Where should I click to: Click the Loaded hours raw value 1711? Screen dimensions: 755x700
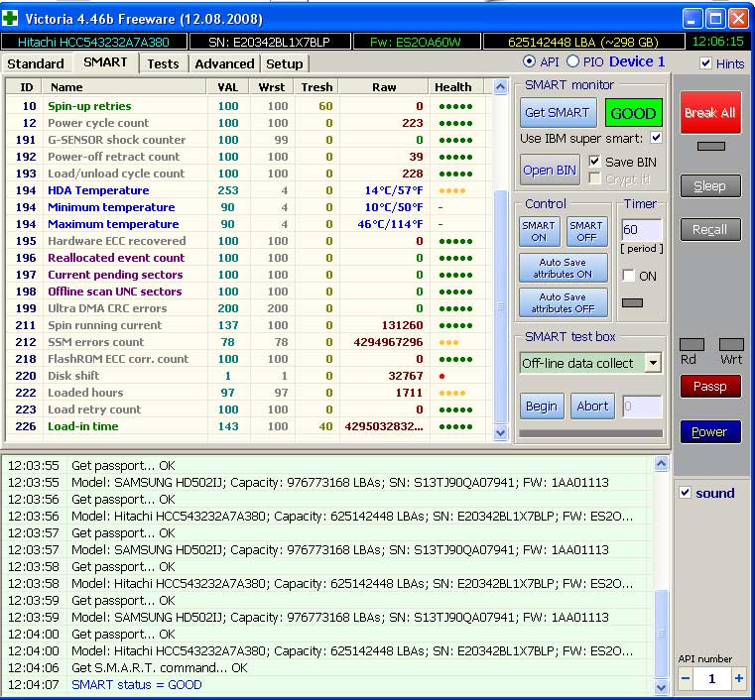pyautogui.click(x=409, y=393)
